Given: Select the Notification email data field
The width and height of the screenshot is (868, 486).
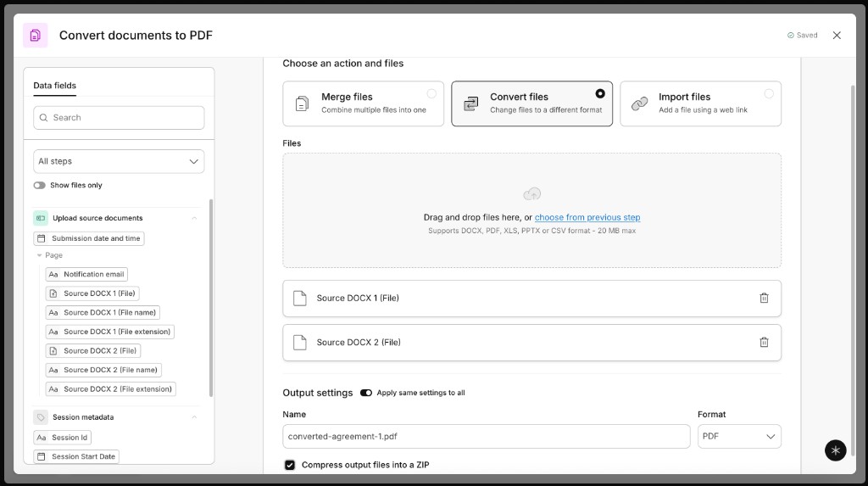Looking at the screenshot, I should (x=86, y=274).
